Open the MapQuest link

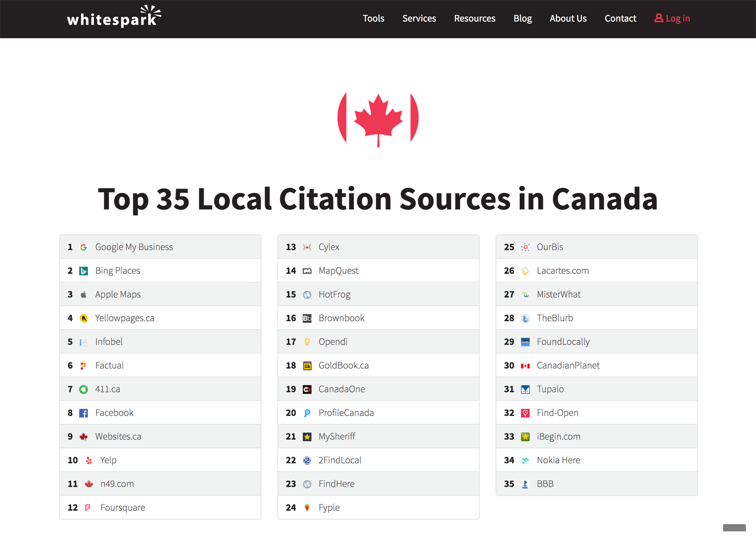pos(339,271)
